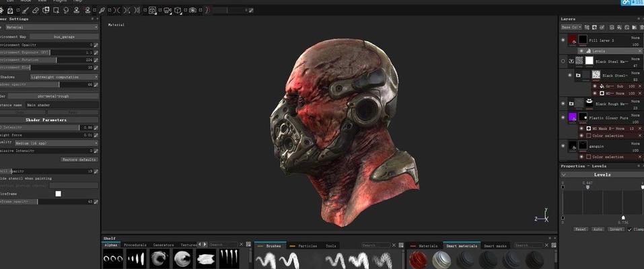This screenshot has width=644, height=269.
Task: Select the Paint brush tool
Action: [26, 10]
